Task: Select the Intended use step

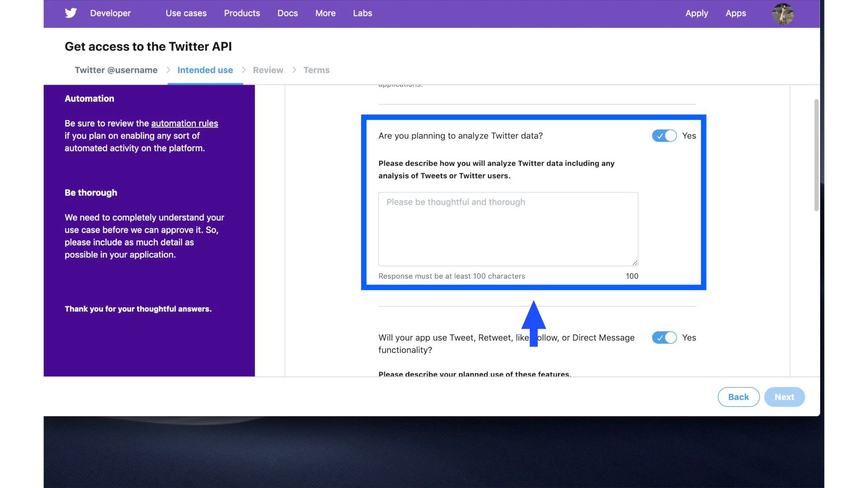Action: pos(205,70)
